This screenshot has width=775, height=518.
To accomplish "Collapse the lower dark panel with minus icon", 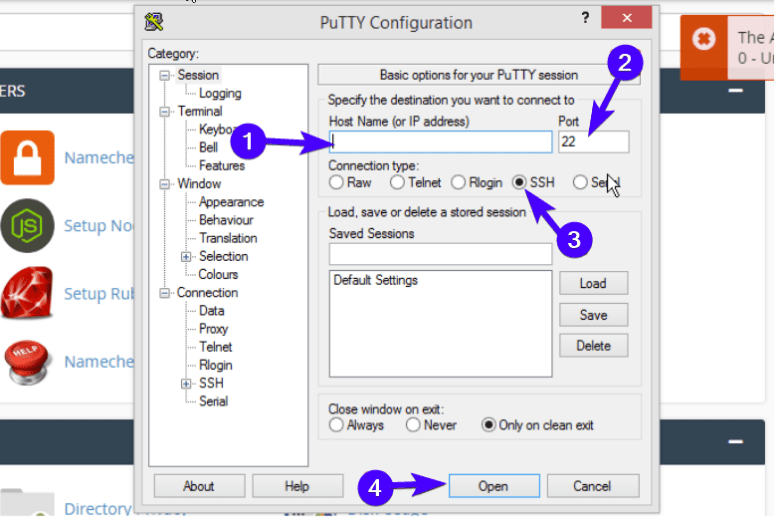I will [x=735, y=442].
